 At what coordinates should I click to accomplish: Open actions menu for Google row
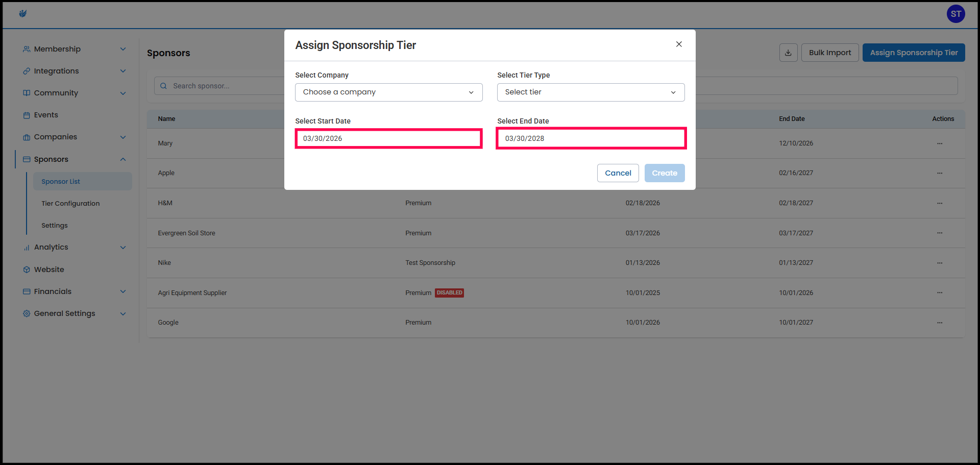tap(940, 323)
